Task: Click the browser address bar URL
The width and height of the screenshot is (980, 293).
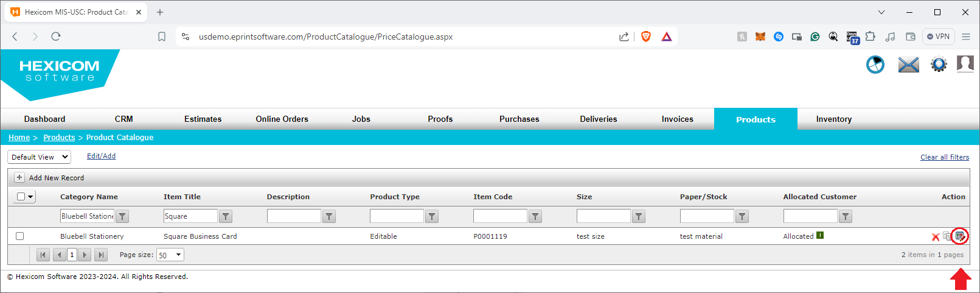Action: tap(325, 37)
